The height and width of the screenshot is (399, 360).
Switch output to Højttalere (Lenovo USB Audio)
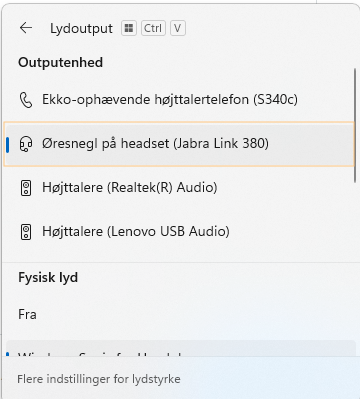point(179,232)
